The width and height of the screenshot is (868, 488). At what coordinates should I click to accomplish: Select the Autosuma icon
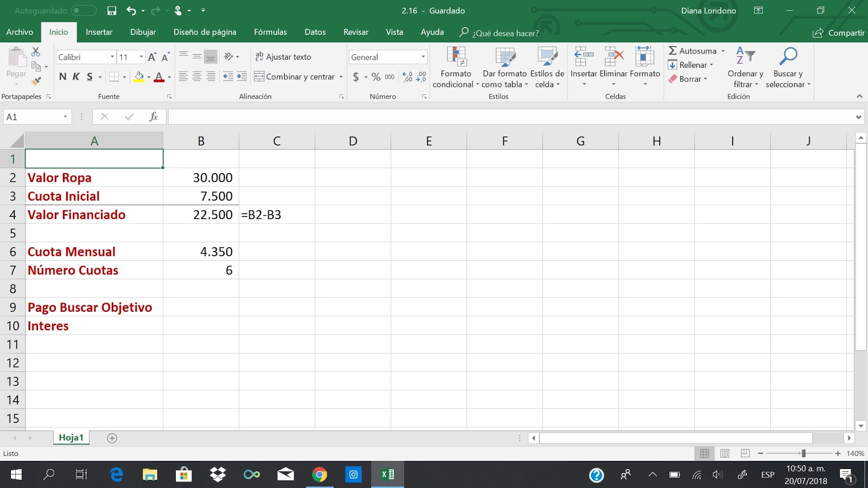675,50
